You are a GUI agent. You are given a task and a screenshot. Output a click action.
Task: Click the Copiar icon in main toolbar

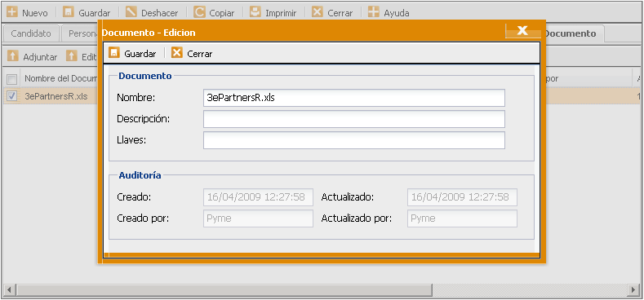tap(199, 12)
